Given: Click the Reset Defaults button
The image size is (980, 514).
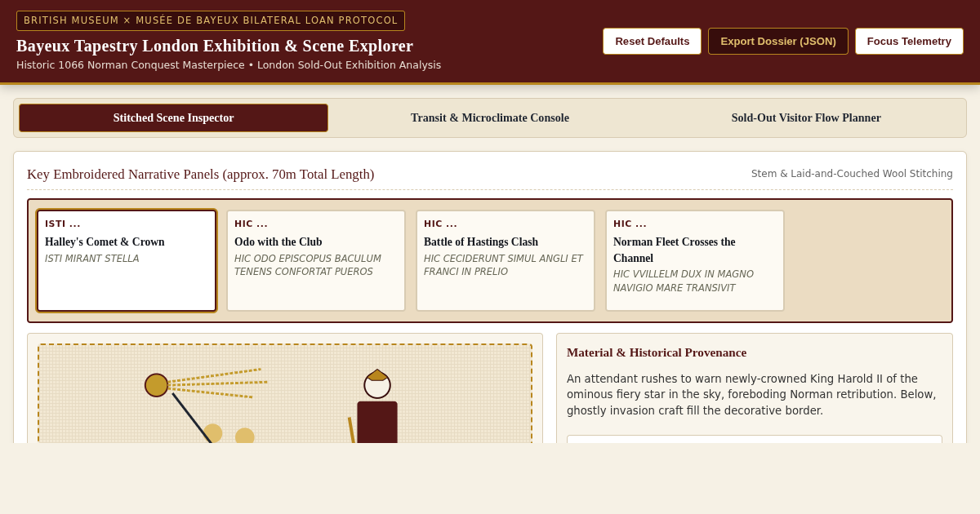Looking at the screenshot, I should click(652, 41).
